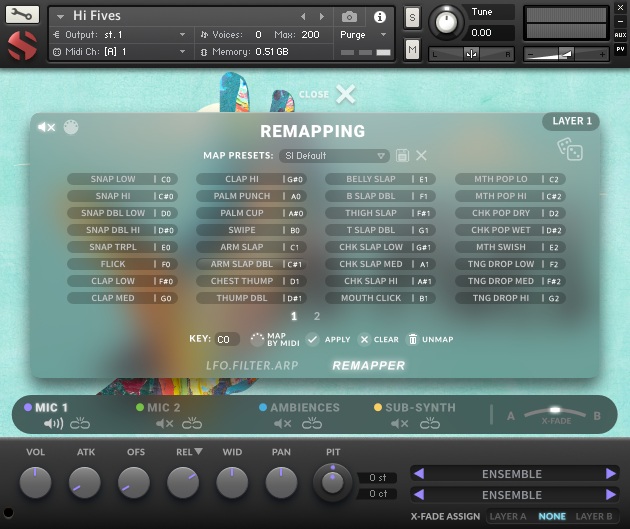Click the 0 st semitone value field
The height and width of the screenshot is (529, 630).
click(x=378, y=478)
